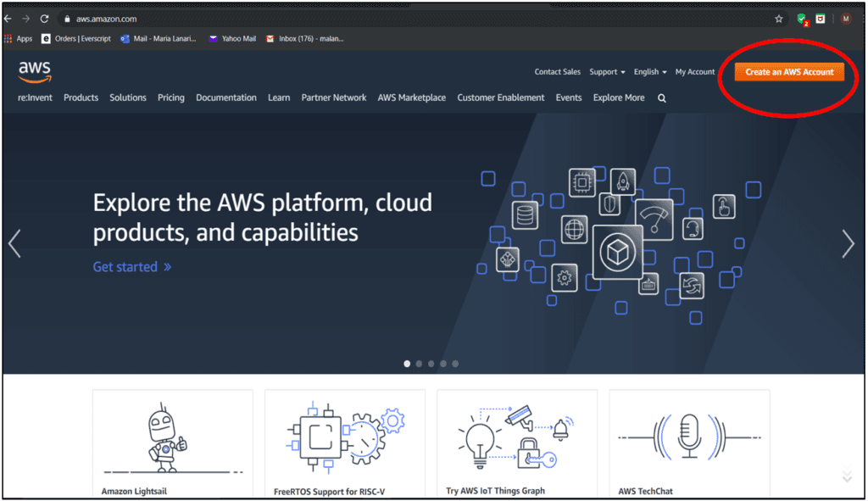Click the address bar URL aws.amazon.com
The width and height of the screenshot is (868, 501).
point(106,19)
